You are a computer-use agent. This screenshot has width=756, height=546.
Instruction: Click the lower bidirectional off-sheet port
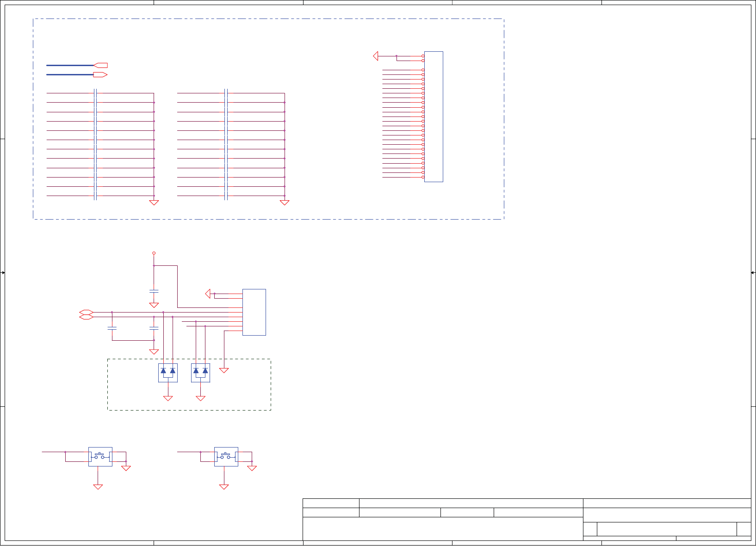(87, 317)
